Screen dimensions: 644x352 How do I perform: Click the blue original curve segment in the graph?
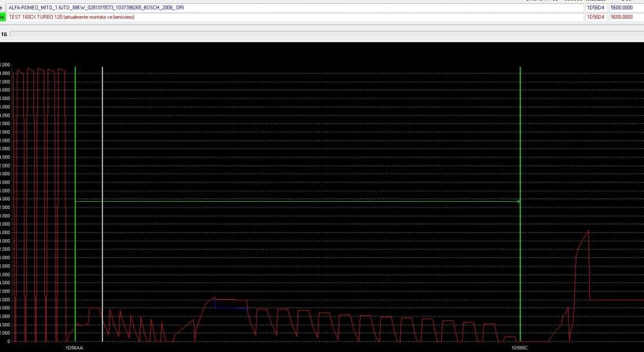[231, 308]
